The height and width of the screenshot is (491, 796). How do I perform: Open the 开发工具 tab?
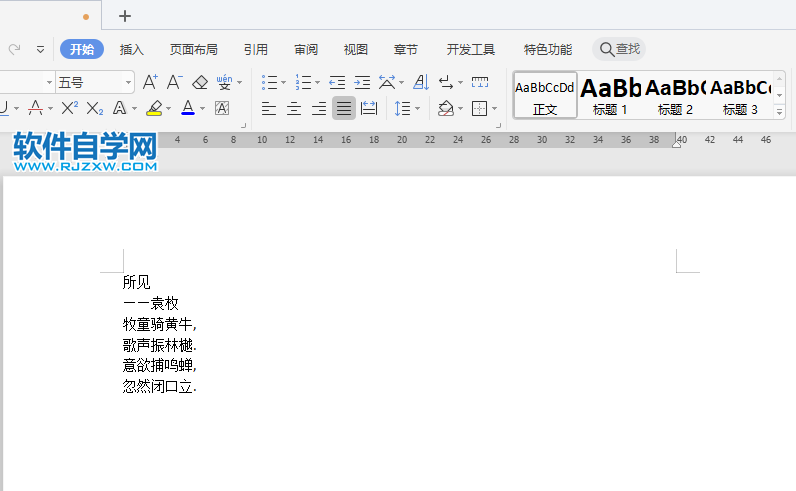pyautogui.click(x=470, y=49)
